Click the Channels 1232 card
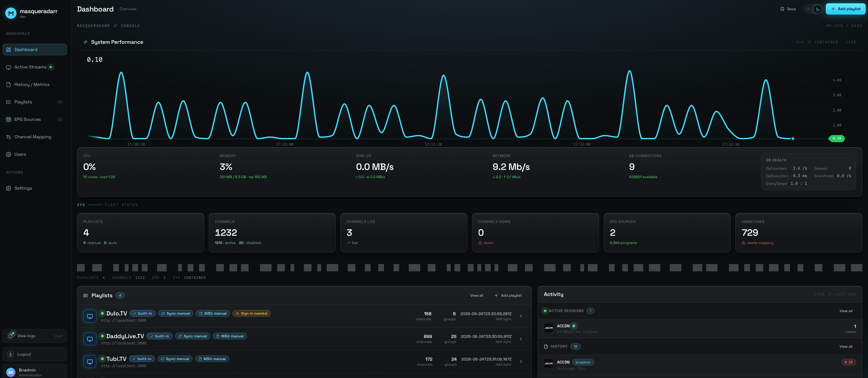The height and width of the screenshot is (378, 868). pyautogui.click(x=272, y=232)
